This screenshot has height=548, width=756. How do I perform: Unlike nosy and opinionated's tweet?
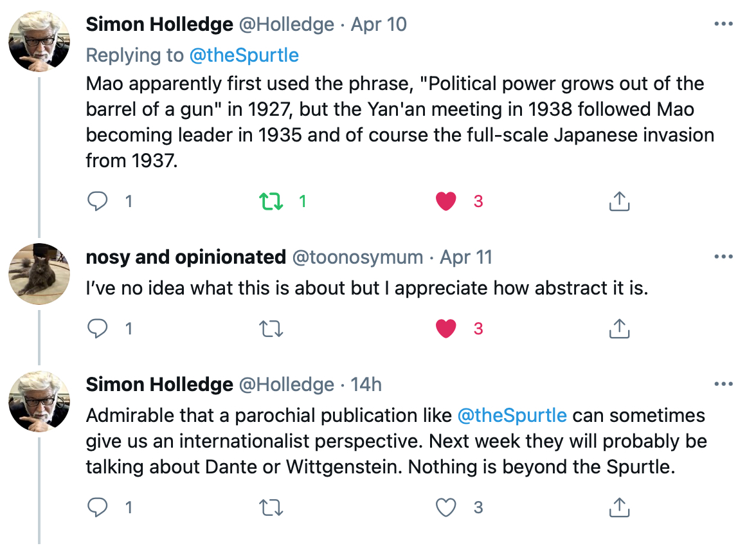[446, 329]
